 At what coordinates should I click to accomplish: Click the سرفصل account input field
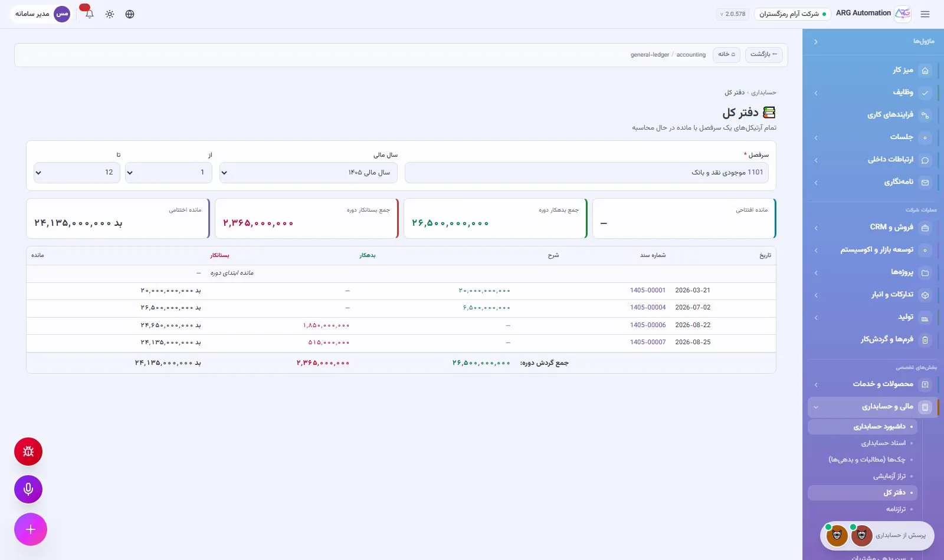coord(586,173)
